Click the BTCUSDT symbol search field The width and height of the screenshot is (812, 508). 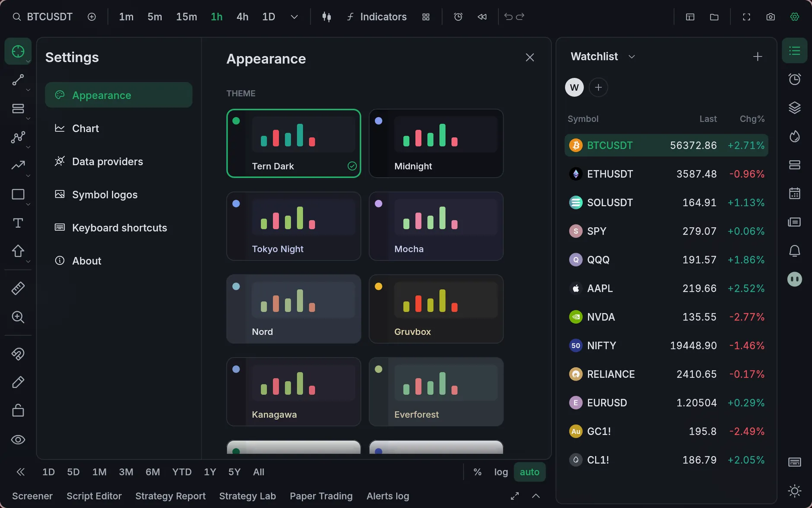[42, 17]
